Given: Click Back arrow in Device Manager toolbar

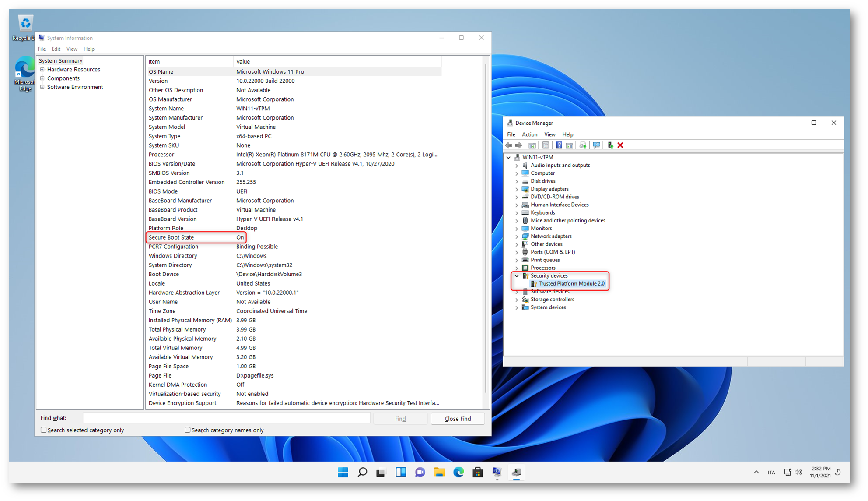Looking at the screenshot, I should click(509, 145).
